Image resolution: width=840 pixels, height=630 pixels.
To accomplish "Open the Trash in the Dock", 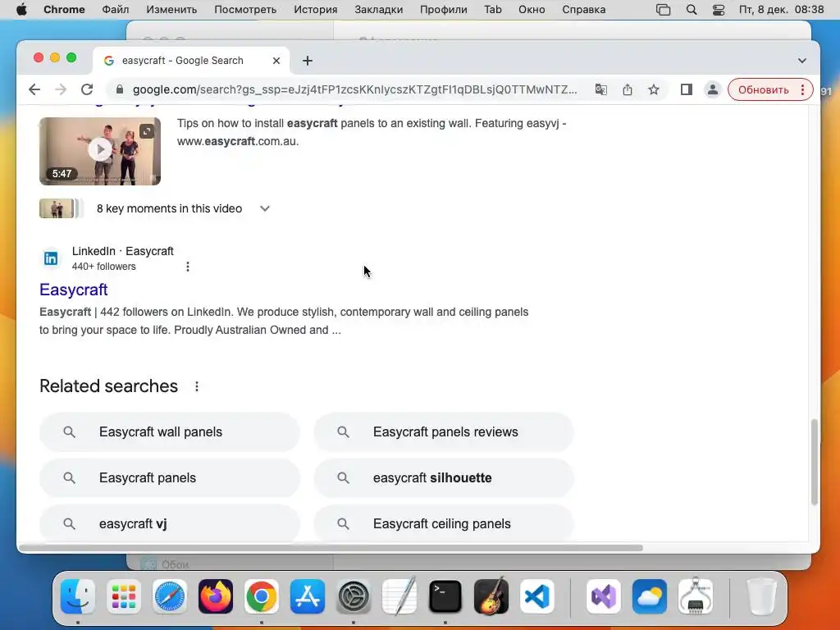I will point(761,596).
